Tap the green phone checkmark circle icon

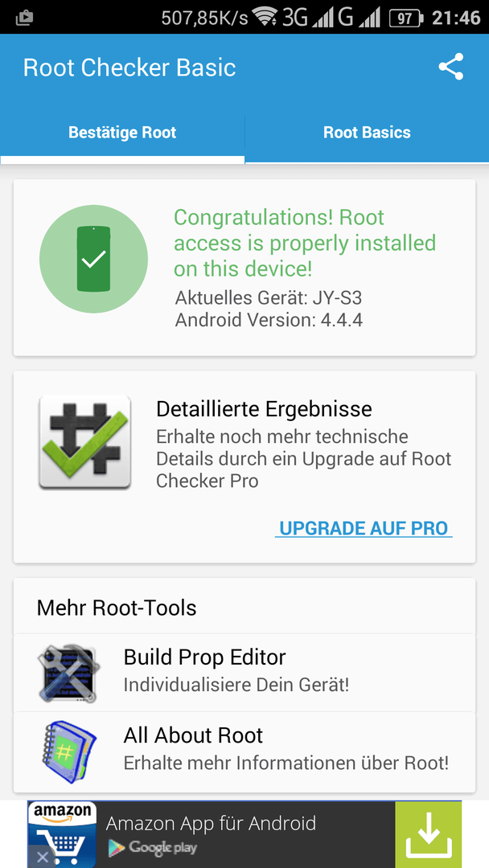click(x=93, y=259)
